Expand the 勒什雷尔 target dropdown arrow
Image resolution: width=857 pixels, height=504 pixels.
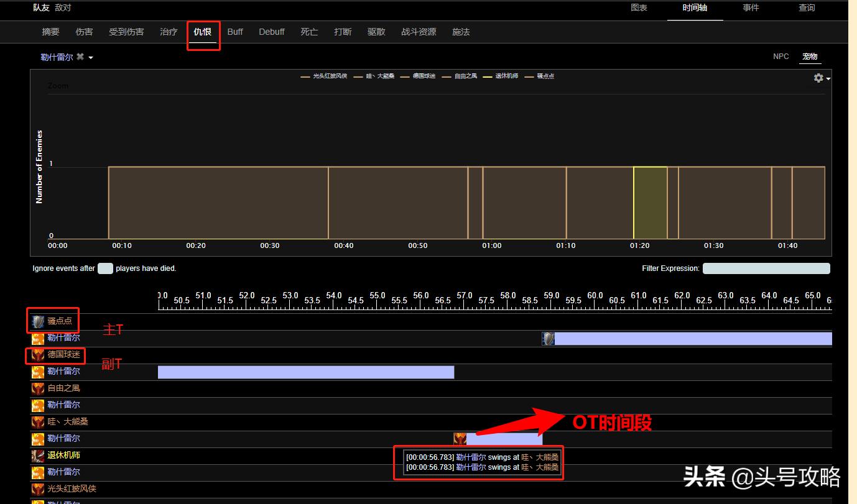[91, 58]
